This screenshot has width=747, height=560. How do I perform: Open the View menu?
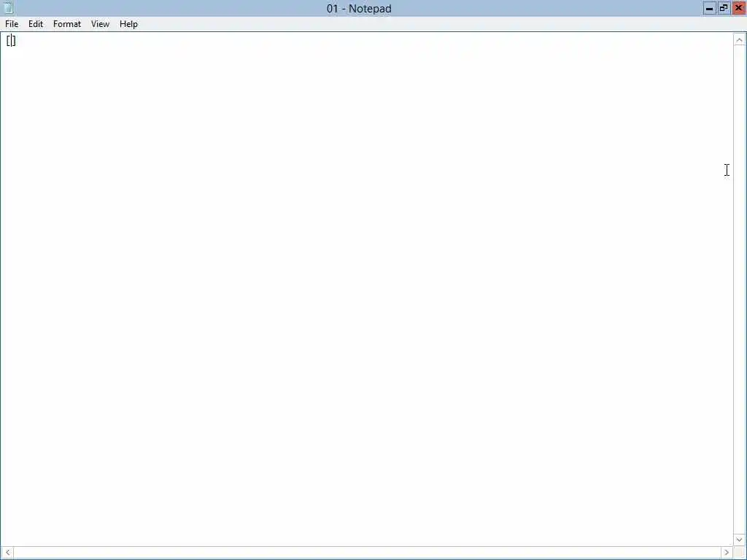click(100, 24)
